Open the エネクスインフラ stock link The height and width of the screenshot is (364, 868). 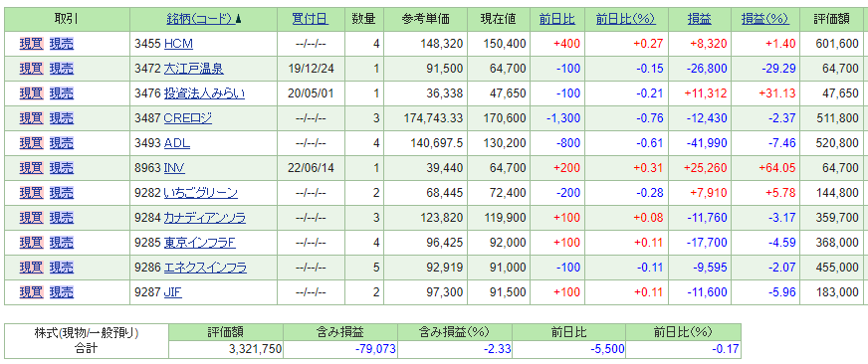[205, 268]
